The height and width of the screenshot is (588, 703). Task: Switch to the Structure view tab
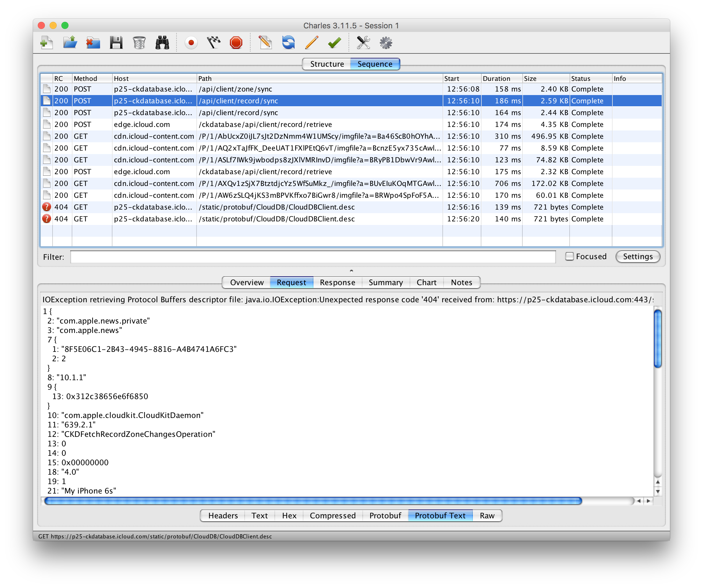(327, 64)
